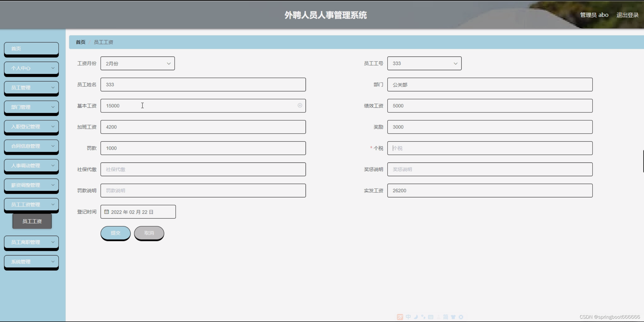
Task: Expand the 个人中心 sidebar menu
Action: [x=31, y=68]
